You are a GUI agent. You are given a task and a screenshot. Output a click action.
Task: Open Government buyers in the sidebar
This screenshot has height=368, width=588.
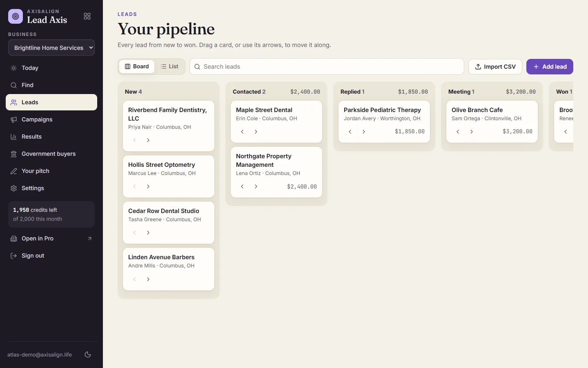(x=51, y=154)
